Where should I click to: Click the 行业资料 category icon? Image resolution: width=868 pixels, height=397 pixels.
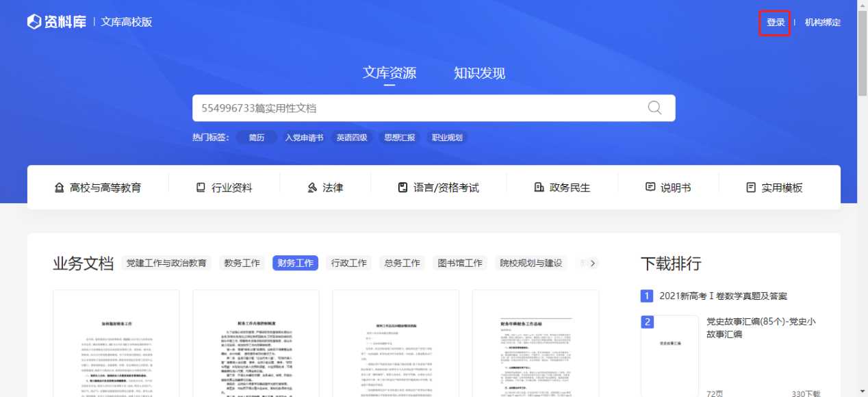pyautogui.click(x=201, y=188)
